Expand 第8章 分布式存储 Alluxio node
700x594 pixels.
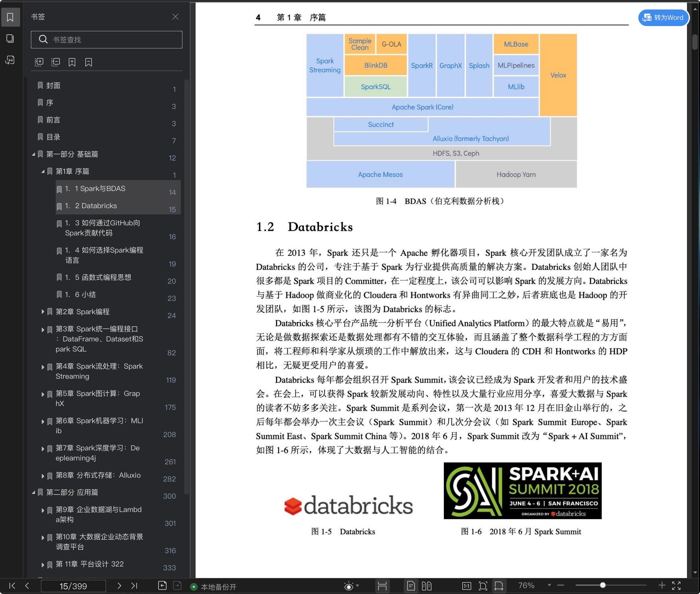(43, 476)
